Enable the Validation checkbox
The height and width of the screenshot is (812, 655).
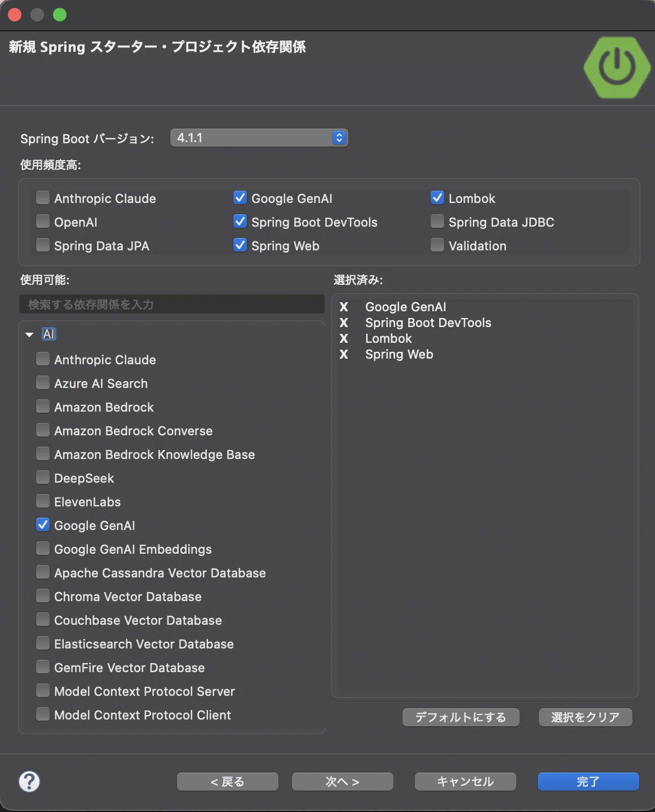[437, 245]
